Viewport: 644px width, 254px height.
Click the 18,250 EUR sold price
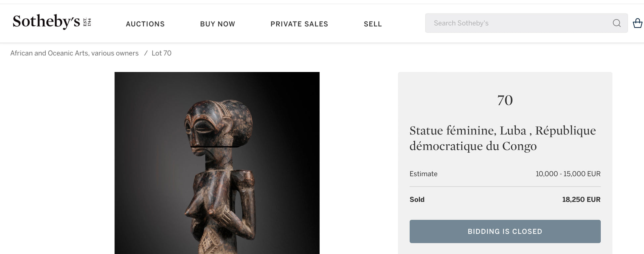(581, 200)
